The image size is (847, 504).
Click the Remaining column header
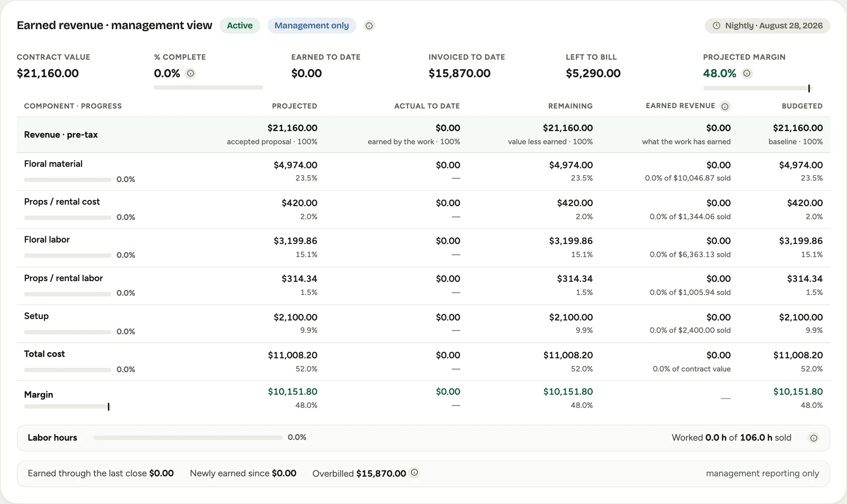(570, 106)
